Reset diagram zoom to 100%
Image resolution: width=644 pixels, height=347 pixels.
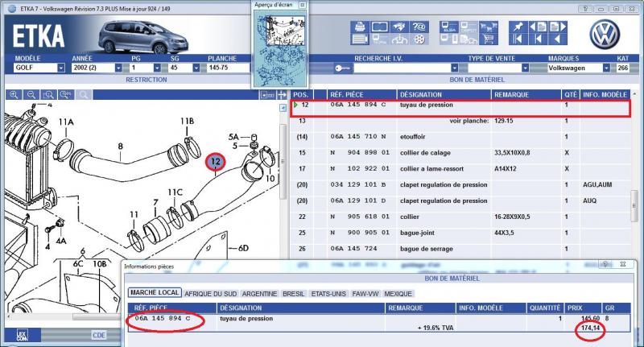pyautogui.click(x=66, y=95)
